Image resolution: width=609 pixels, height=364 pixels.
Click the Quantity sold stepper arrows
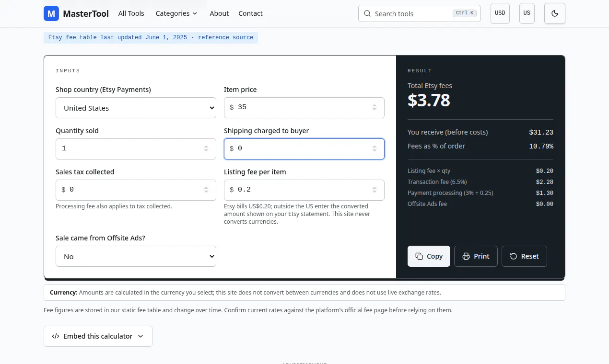click(206, 148)
